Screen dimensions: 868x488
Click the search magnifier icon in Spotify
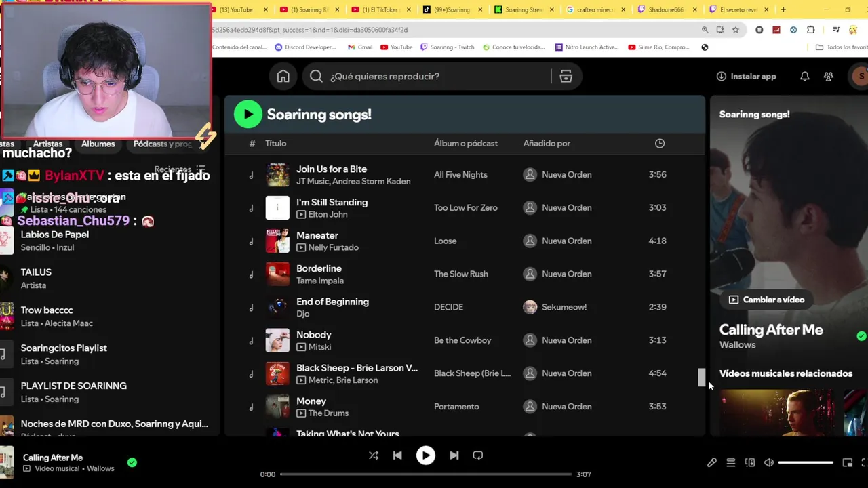316,77
